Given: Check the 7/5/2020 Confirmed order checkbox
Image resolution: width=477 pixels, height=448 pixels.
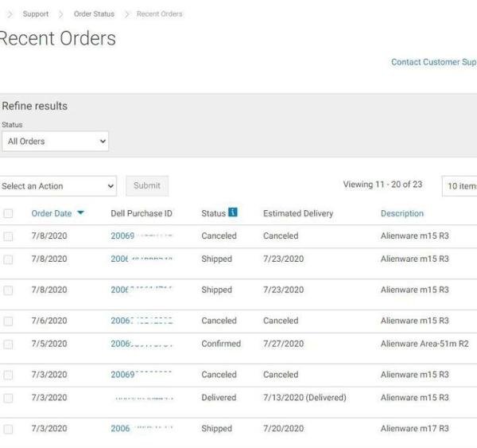Looking at the screenshot, I should 8,344.
